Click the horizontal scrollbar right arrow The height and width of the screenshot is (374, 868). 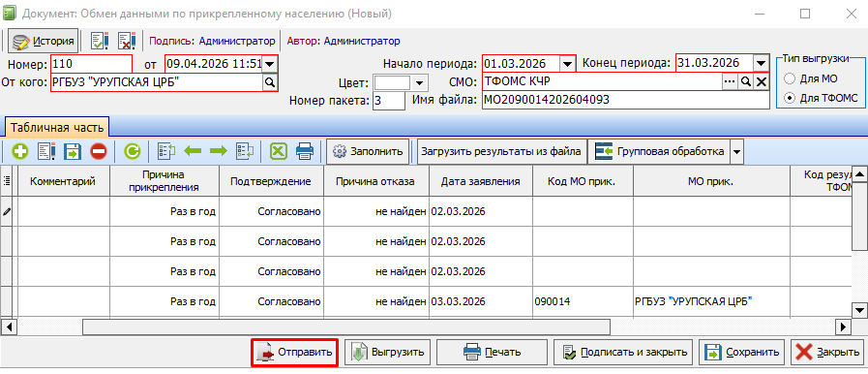click(844, 327)
